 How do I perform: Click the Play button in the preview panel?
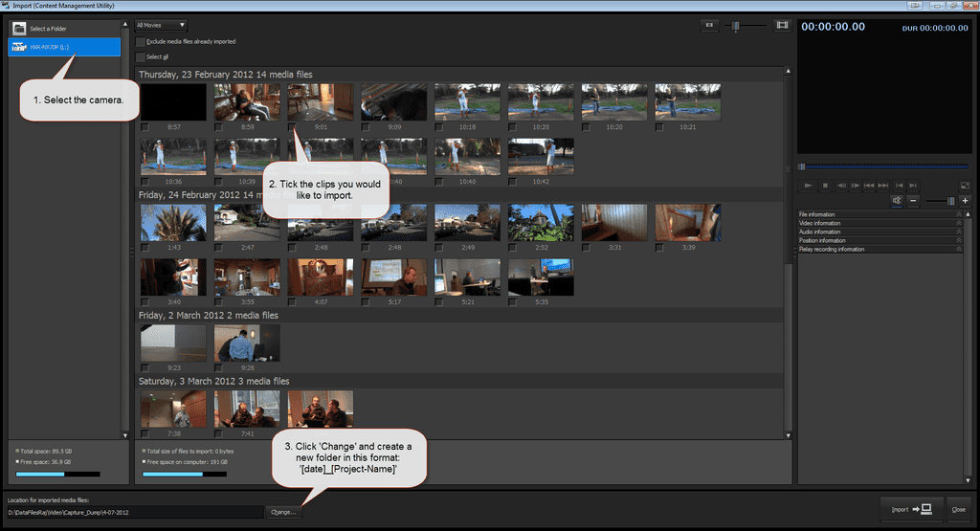(809, 185)
